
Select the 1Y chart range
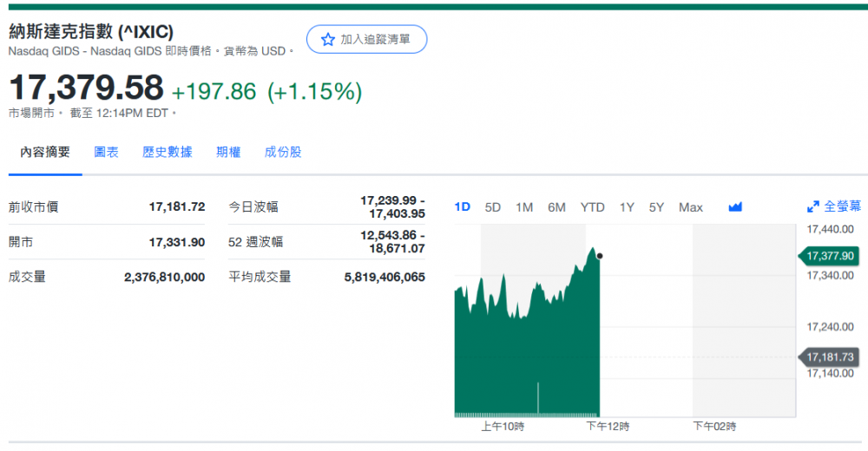point(627,207)
